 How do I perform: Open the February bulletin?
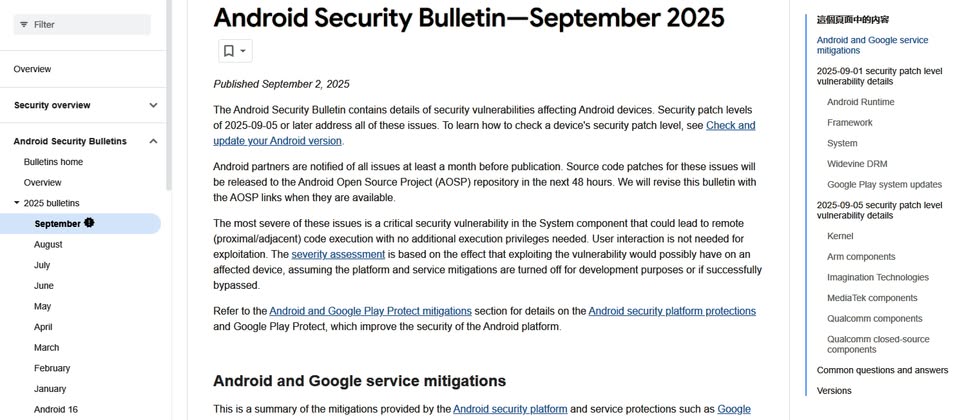(52, 368)
